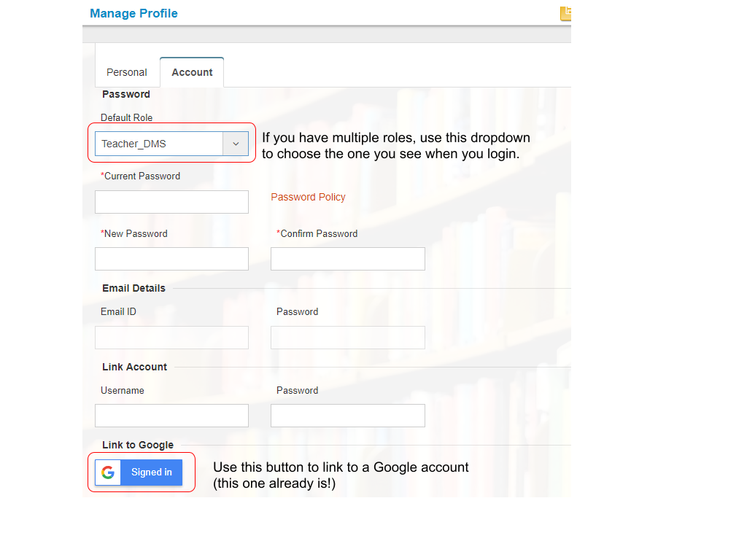Screen dimensions: 747x560
Task: Focus the Confirm Password field
Action: click(348, 259)
